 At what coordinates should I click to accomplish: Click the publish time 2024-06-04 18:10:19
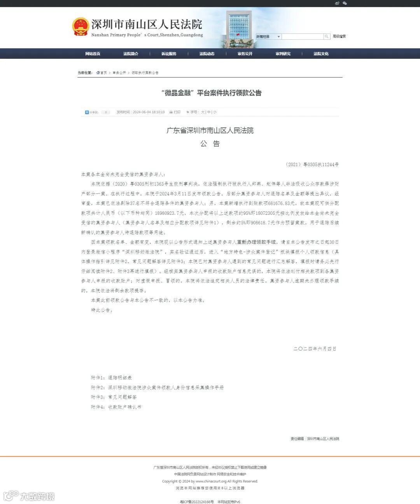pyautogui.click(x=140, y=112)
